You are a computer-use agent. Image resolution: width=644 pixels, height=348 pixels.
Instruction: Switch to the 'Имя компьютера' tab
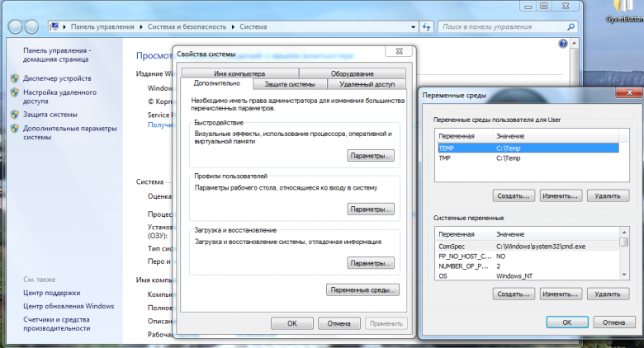(x=240, y=73)
